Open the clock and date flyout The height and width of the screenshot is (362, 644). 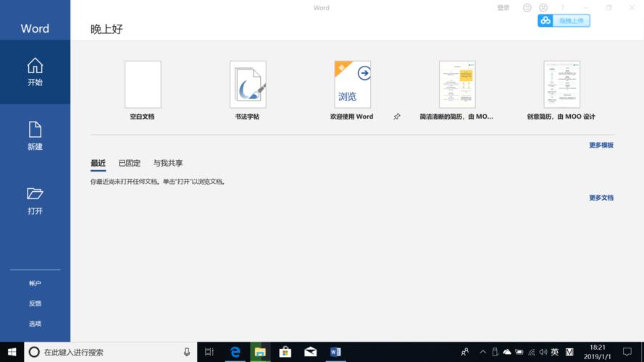[597, 352]
